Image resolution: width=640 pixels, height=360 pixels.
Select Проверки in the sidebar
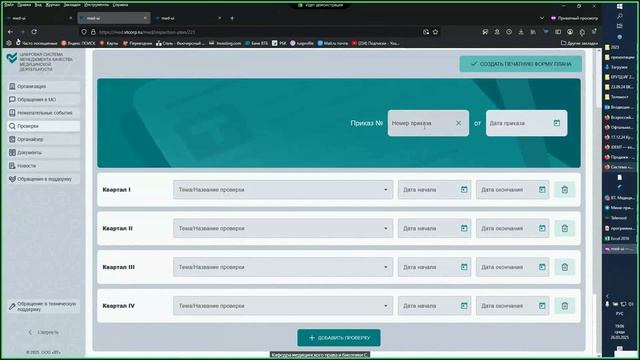(44, 126)
